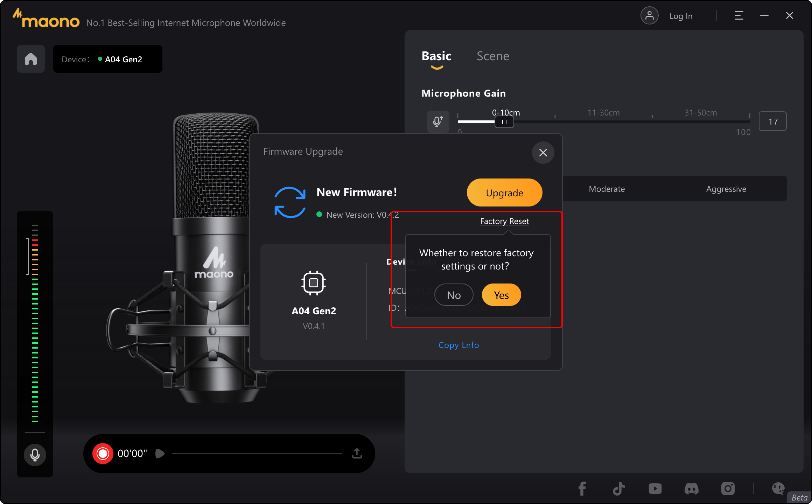
Task: Export recording with the upload icon
Action: (x=357, y=454)
